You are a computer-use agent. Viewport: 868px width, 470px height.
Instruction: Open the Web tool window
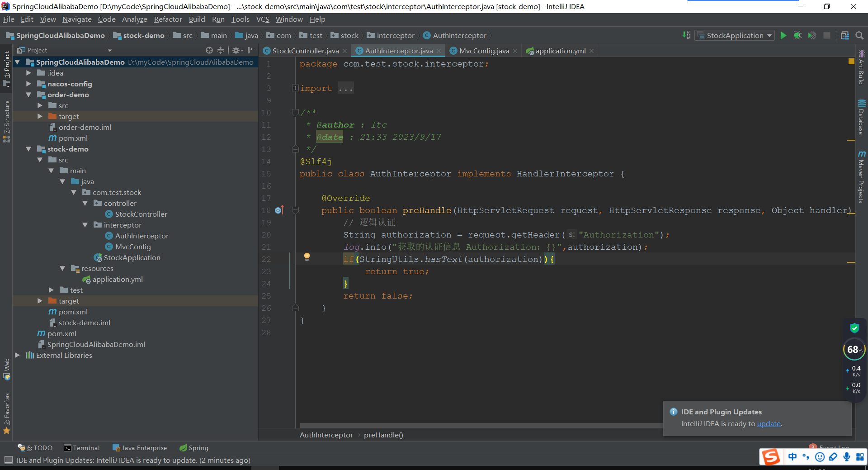click(x=6, y=369)
